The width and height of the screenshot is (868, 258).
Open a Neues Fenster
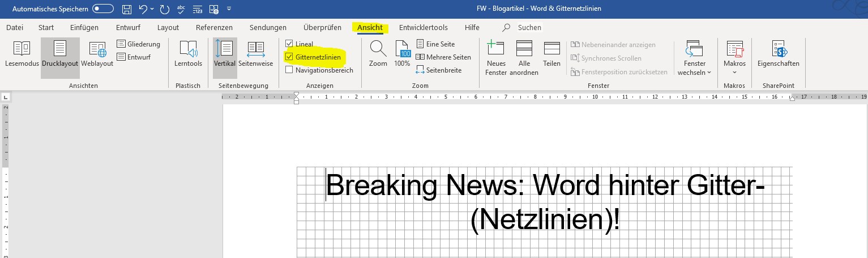click(x=496, y=58)
